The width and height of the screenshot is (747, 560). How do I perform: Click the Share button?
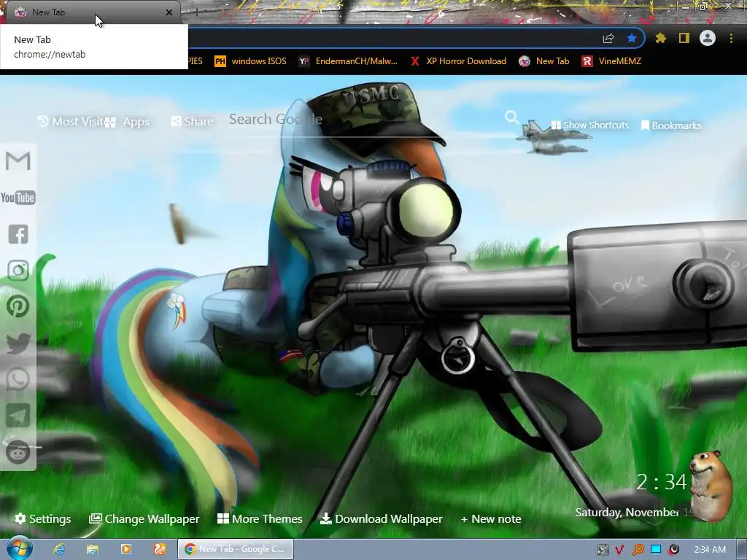[192, 122]
